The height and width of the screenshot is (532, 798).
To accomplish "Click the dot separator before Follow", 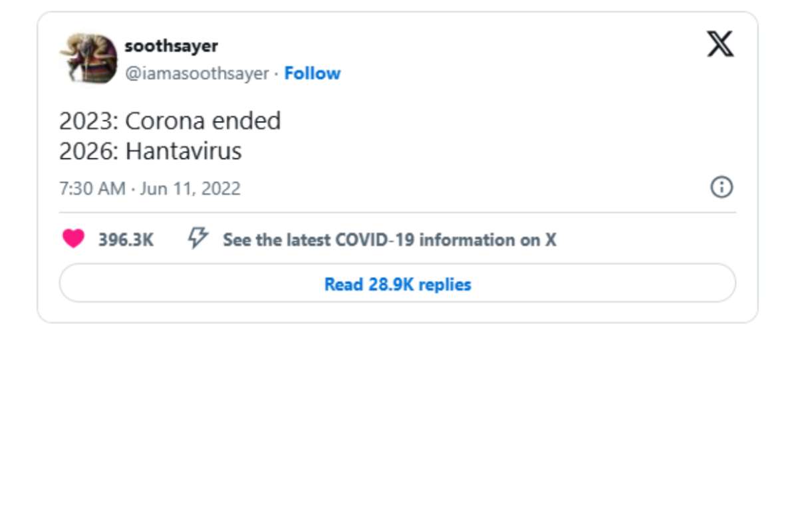I will click(277, 74).
